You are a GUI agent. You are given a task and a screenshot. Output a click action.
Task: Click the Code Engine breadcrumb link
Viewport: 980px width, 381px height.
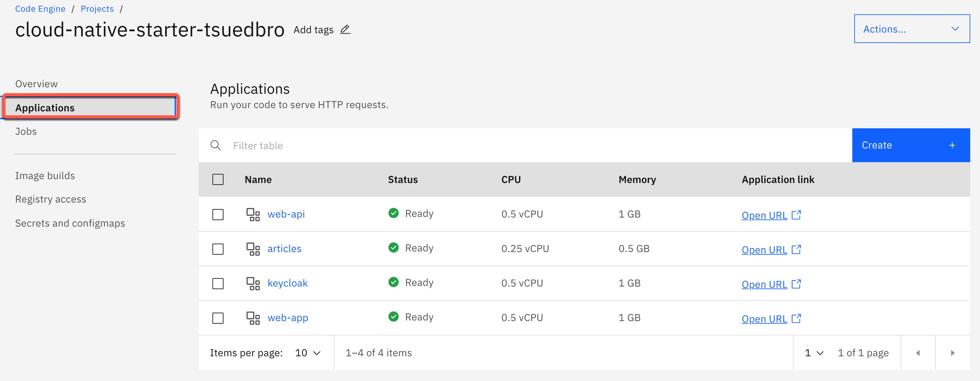pyautogui.click(x=40, y=9)
